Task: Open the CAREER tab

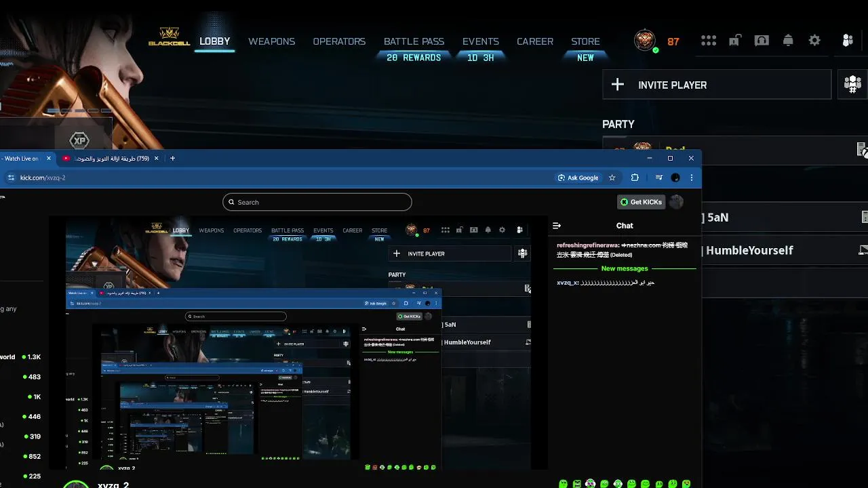Action: click(535, 41)
